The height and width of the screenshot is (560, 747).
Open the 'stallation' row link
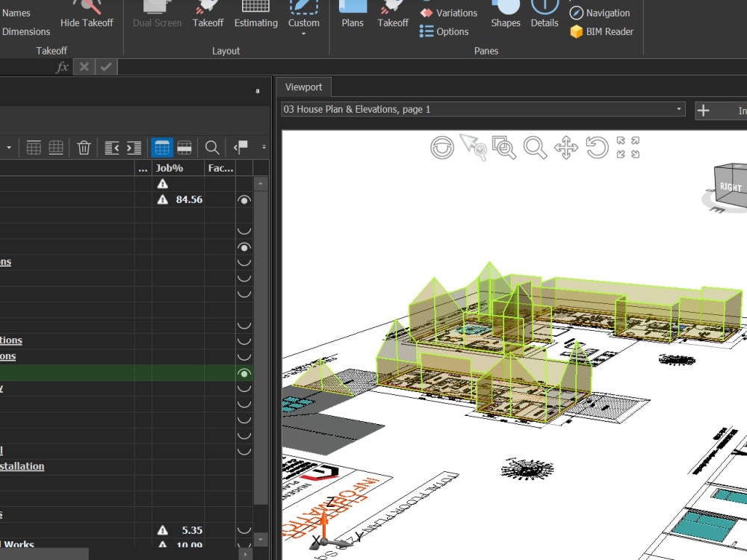pyautogui.click(x=22, y=466)
